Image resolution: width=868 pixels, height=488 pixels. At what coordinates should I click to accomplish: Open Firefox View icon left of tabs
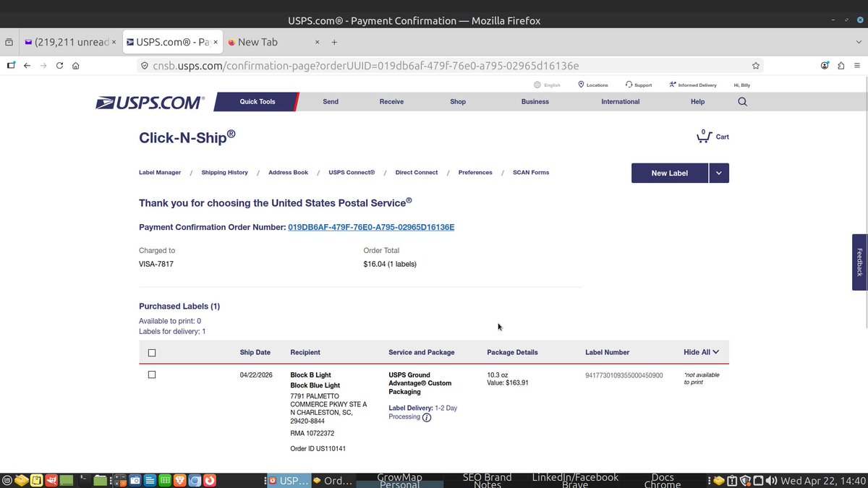point(9,42)
